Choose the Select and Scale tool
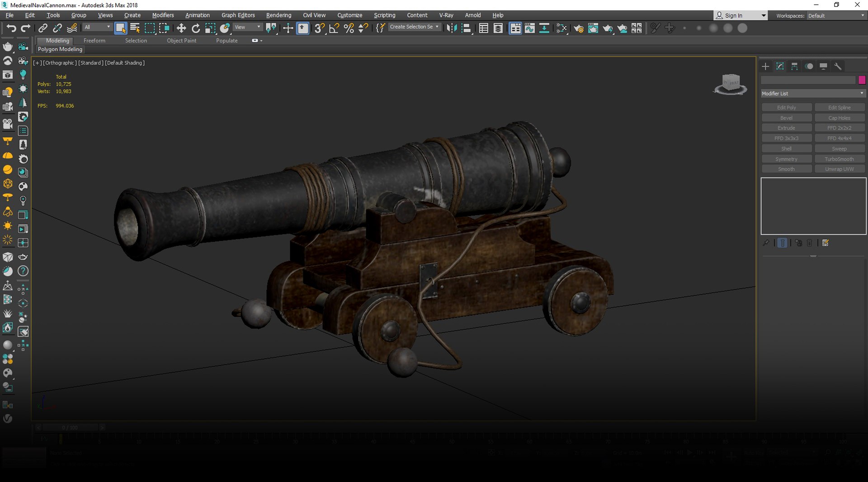Viewport: 868px width, 482px height. coord(210,28)
